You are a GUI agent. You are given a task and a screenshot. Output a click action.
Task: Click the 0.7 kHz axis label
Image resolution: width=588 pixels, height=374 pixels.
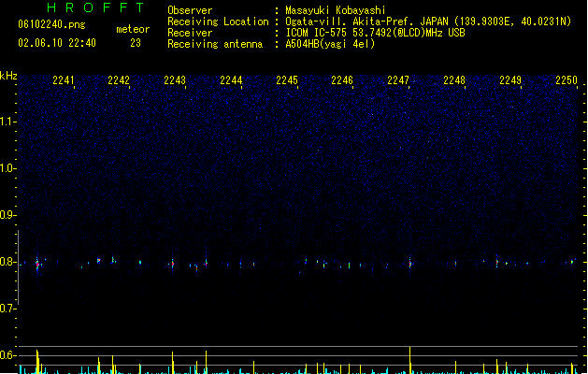[x=7, y=309]
